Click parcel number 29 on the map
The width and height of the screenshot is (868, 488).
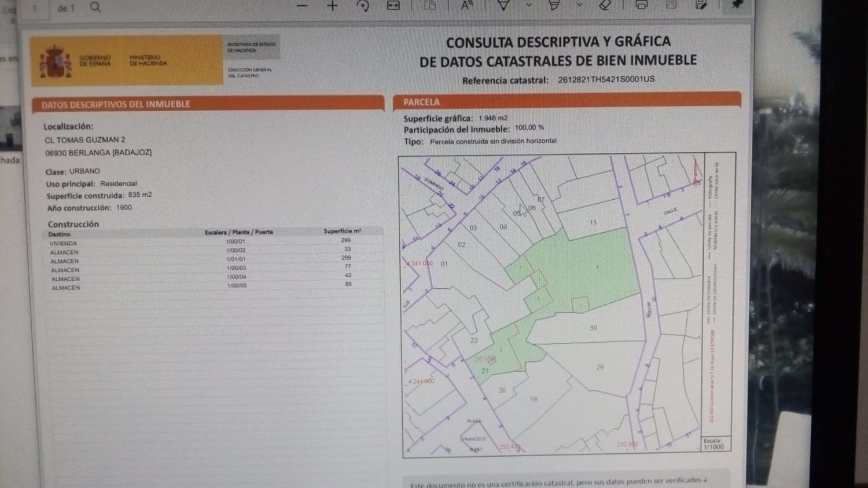599,367
